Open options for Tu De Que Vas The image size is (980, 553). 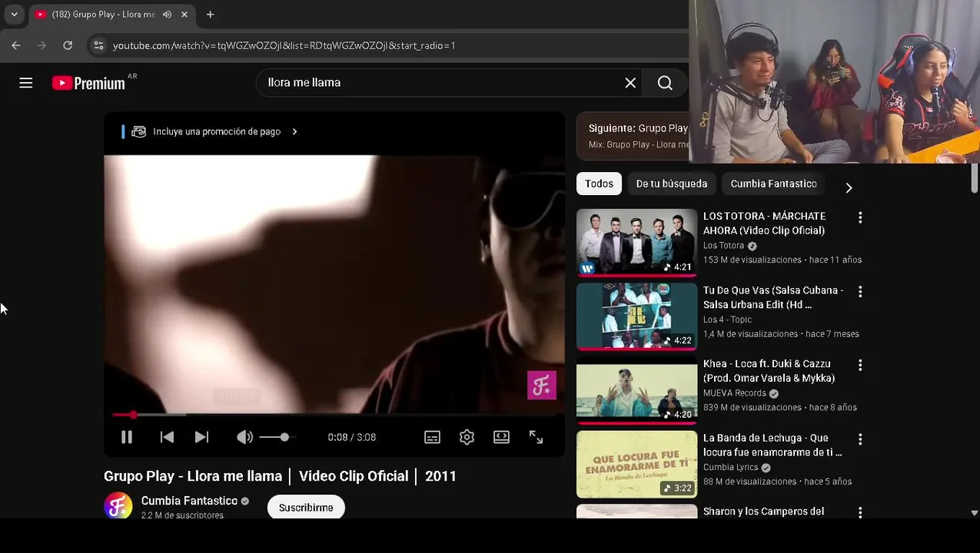tap(860, 292)
